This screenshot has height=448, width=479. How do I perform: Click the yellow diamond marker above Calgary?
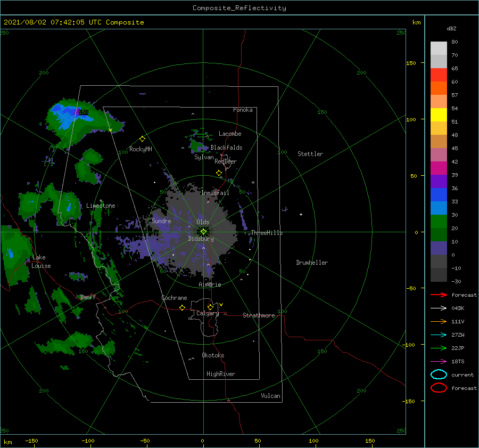210,307
